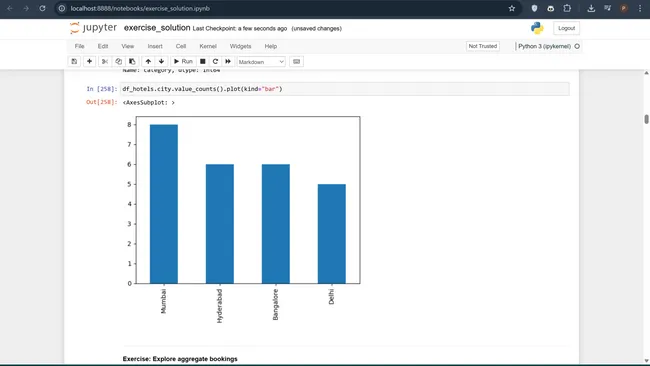
Task: Interrupt the kernel with stop icon
Action: (203, 61)
